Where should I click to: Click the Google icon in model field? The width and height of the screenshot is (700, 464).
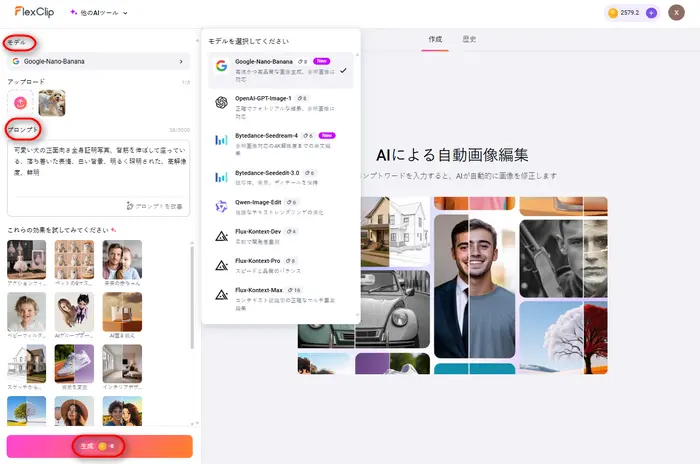click(x=16, y=61)
